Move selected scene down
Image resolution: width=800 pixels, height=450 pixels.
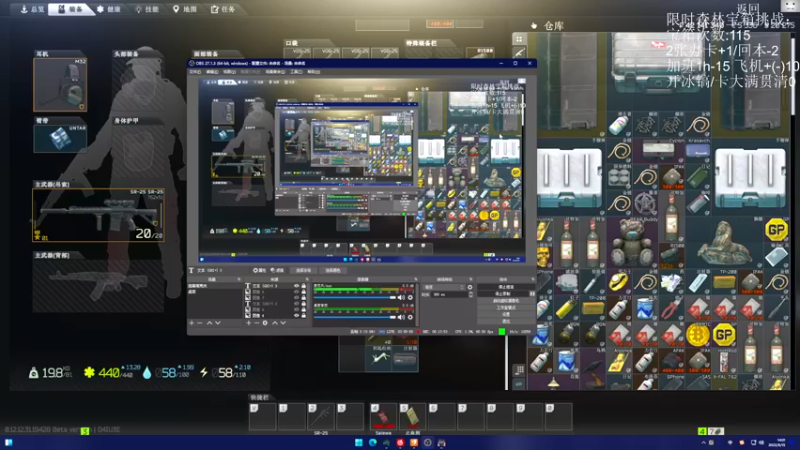click(x=218, y=323)
